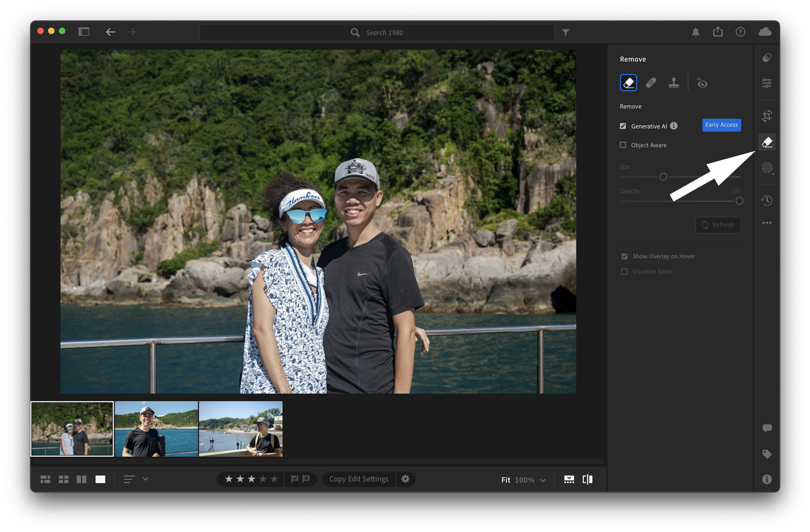Open the Keywords tag panel
This screenshot has width=810, height=532.
pos(767,454)
